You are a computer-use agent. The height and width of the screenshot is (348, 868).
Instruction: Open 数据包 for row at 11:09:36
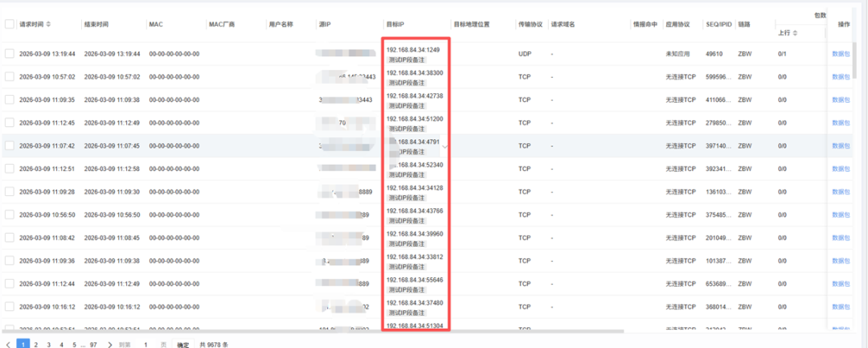click(x=841, y=260)
